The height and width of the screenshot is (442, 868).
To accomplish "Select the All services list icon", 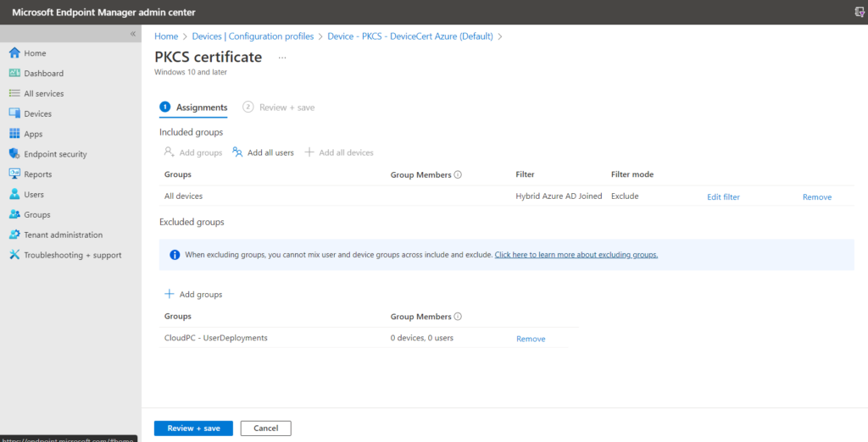I will pos(14,93).
